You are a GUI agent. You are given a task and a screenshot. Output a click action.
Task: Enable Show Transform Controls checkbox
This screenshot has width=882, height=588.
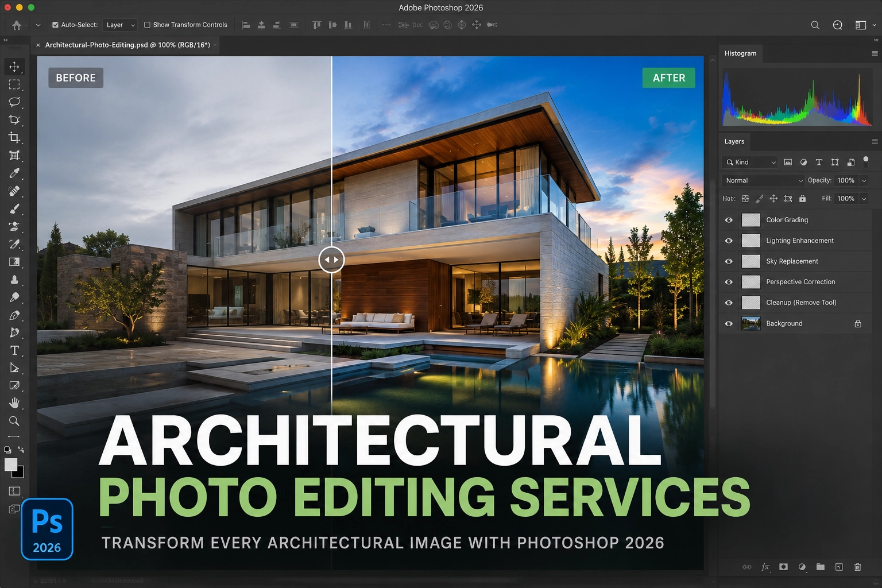(147, 25)
